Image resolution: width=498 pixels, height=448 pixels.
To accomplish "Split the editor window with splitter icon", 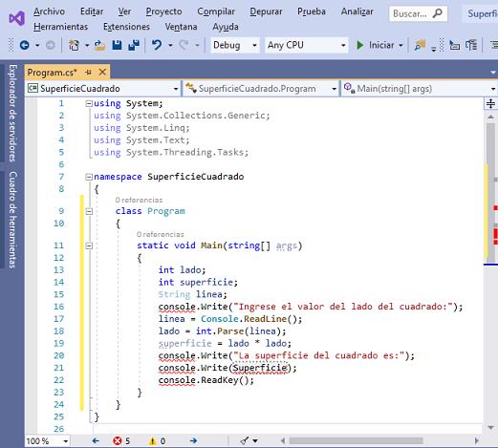I will coord(490,104).
